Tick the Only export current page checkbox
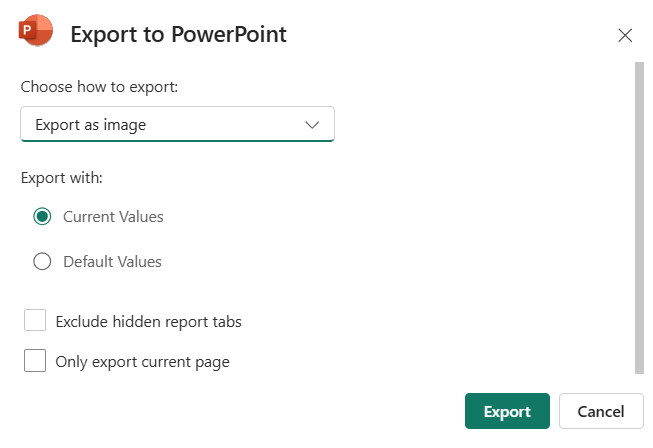Screen dimensions: 653x448 (35, 361)
